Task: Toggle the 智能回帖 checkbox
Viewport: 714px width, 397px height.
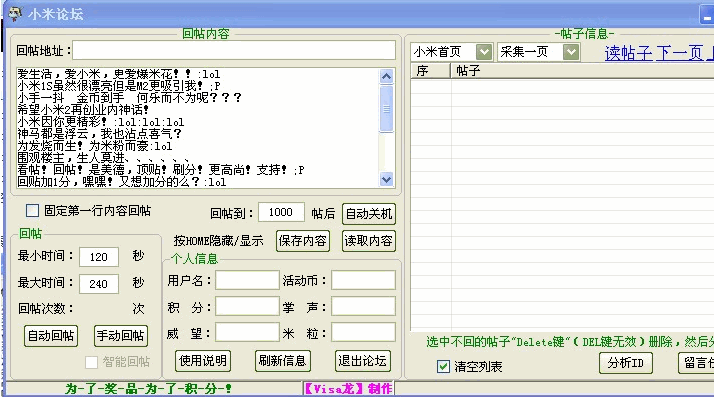Action: click(x=92, y=362)
